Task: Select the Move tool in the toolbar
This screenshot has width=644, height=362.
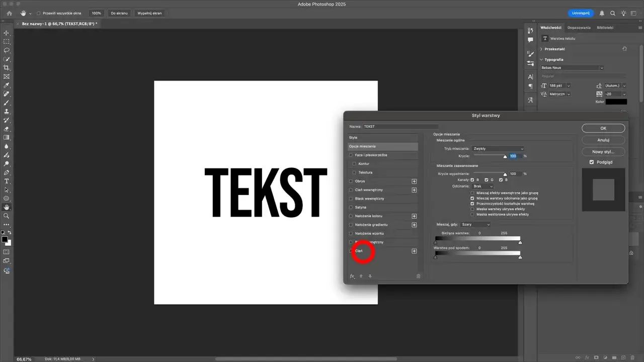Action: 7,33
